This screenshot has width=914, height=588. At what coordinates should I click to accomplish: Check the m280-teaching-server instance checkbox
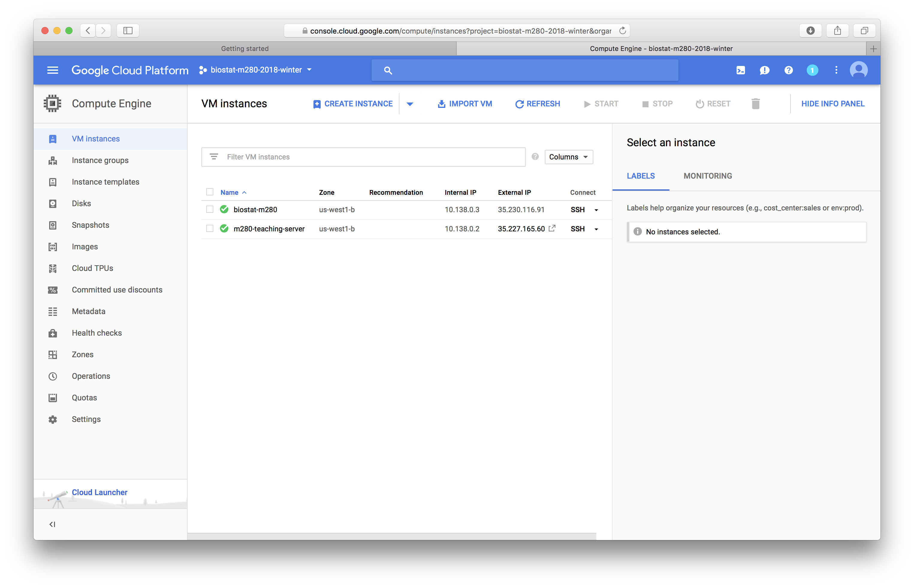(209, 228)
